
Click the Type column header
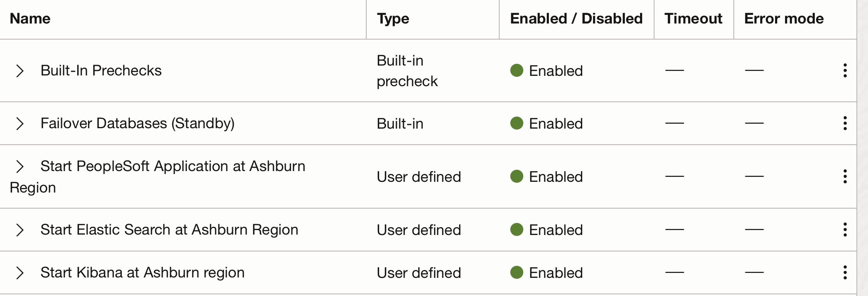(x=392, y=18)
